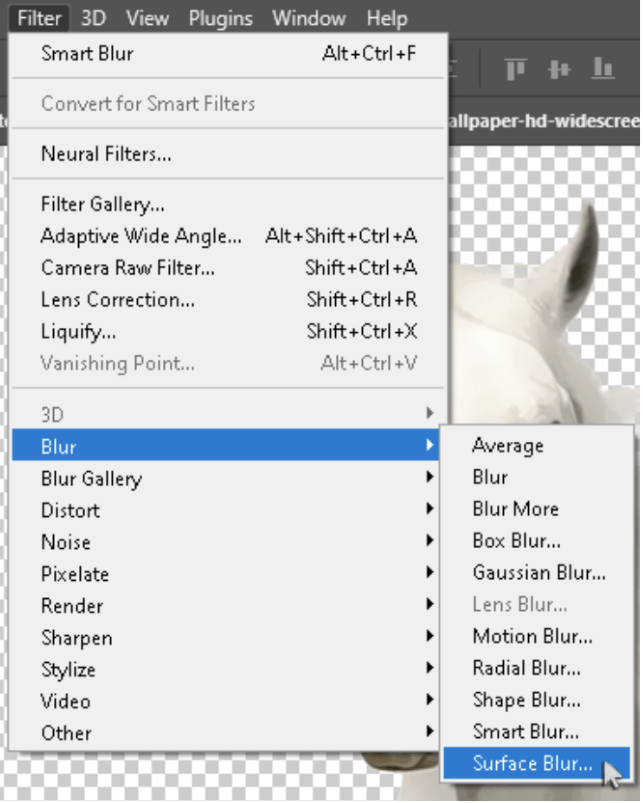Choose Gaussian Blur filter
This screenshot has width=643, height=803.
(537, 572)
